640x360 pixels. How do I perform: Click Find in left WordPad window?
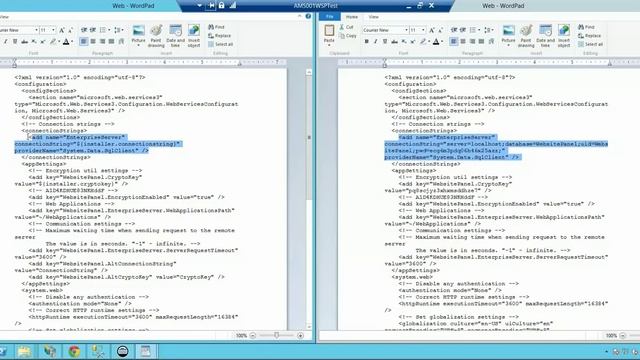(x=216, y=27)
